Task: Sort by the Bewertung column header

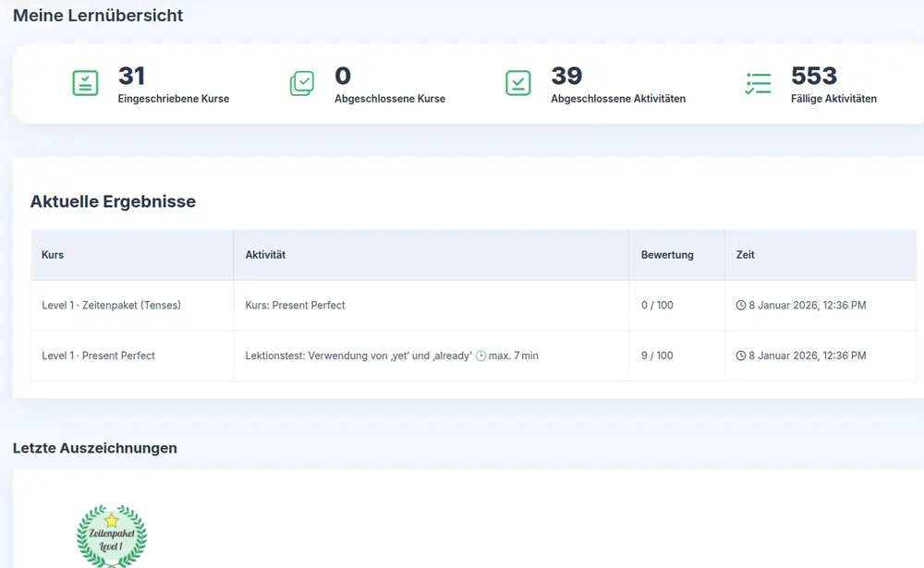Action: point(667,255)
